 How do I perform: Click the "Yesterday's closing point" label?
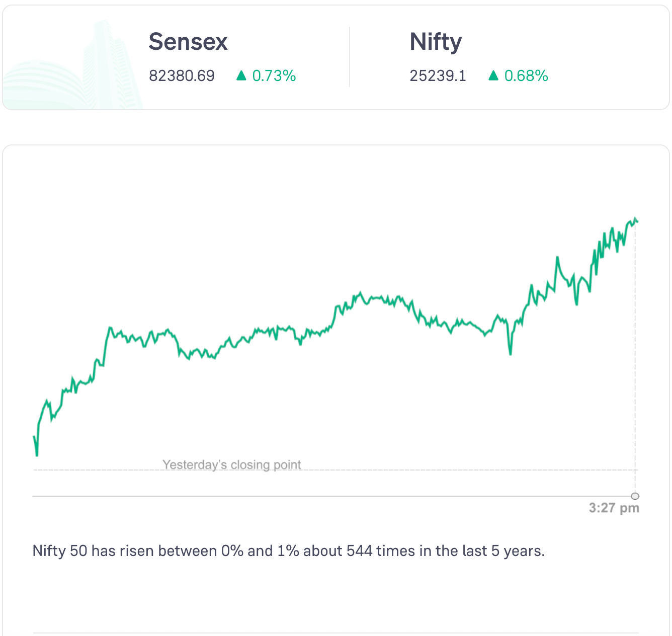[232, 464]
